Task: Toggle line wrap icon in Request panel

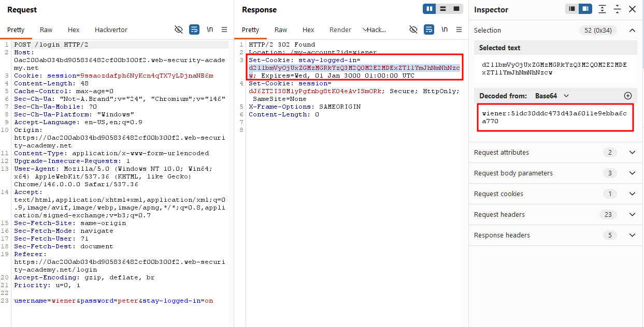Action: coord(194,29)
